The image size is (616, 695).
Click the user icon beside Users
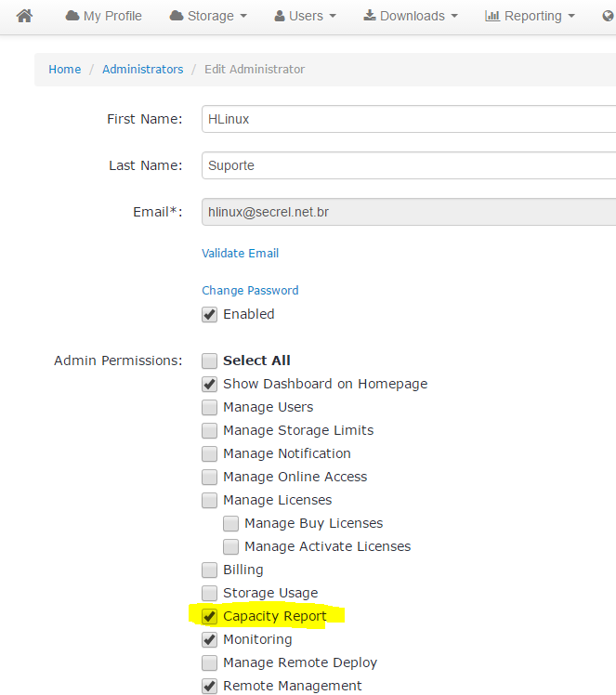[280, 16]
